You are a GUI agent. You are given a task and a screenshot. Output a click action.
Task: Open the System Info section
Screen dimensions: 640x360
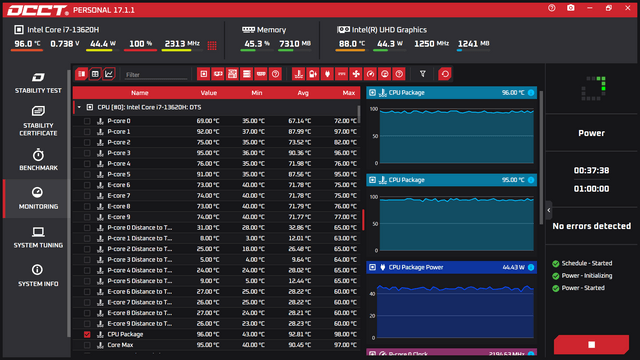coord(38,276)
